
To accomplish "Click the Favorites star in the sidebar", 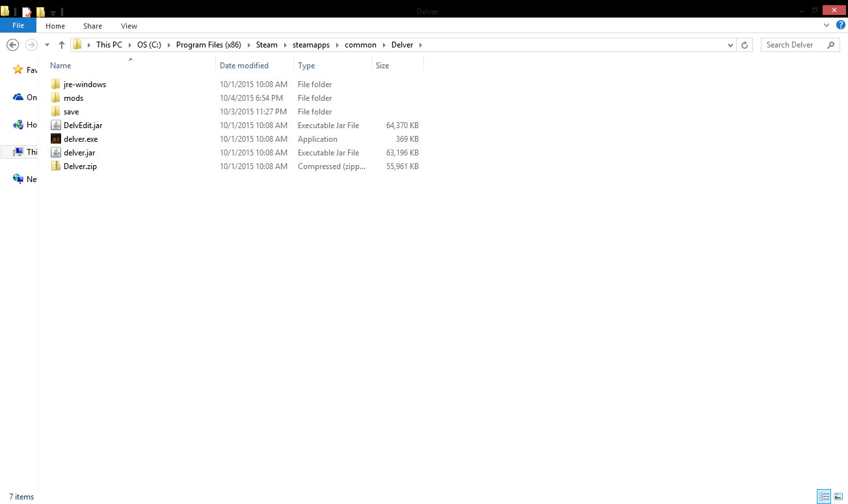I will click(18, 70).
